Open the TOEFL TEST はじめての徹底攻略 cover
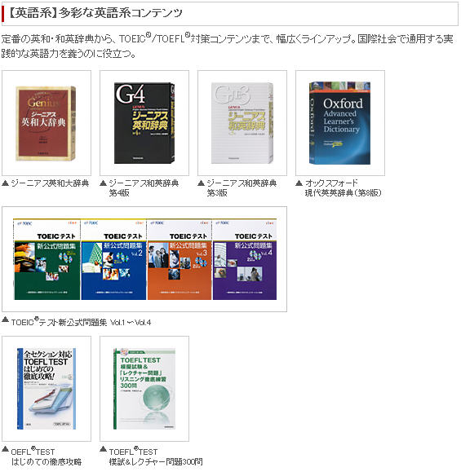The image size is (461, 476). [x=47, y=389]
